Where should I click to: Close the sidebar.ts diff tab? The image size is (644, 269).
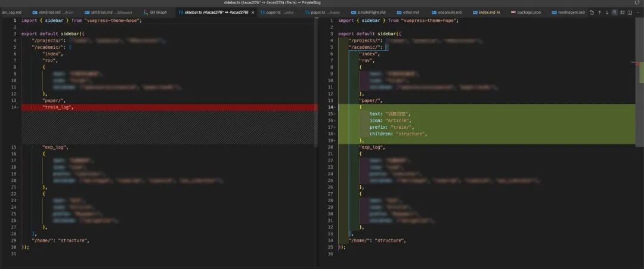pos(253,12)
